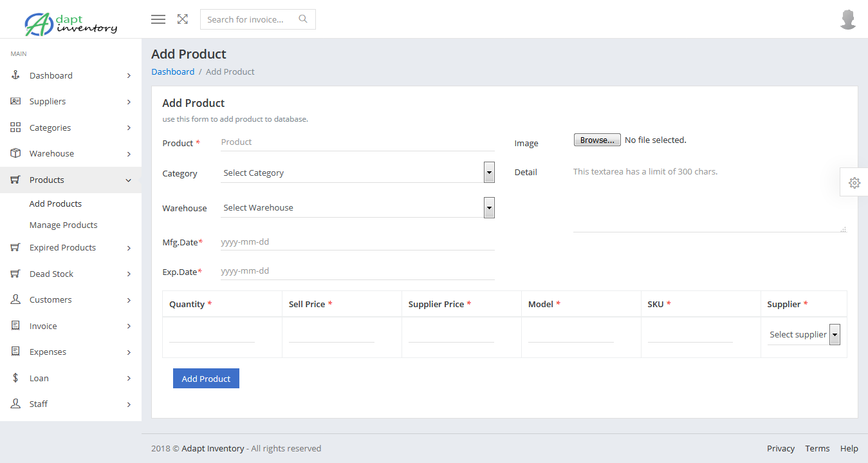Image resolution: width=868 pixels, height=463 pixels.
Task: Follow the Dashboard breadcrumb link
Action: pos(172,71)
